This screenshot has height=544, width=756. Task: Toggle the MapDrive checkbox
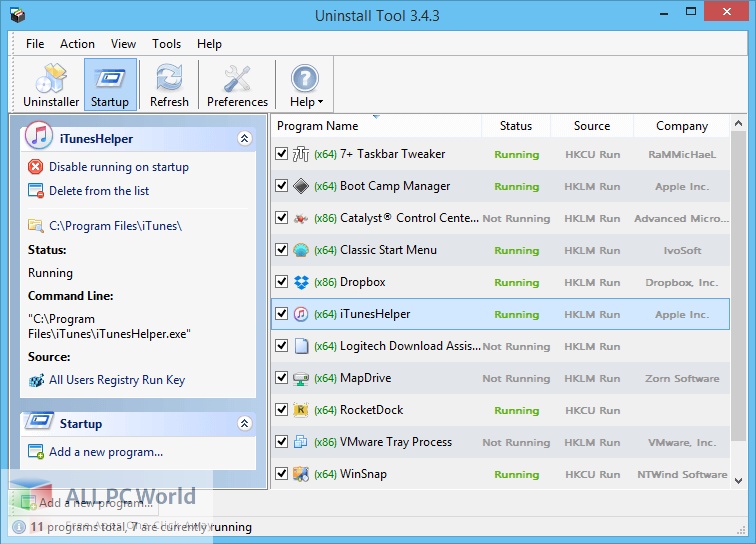pyautogui.click(x=282, y=378)
